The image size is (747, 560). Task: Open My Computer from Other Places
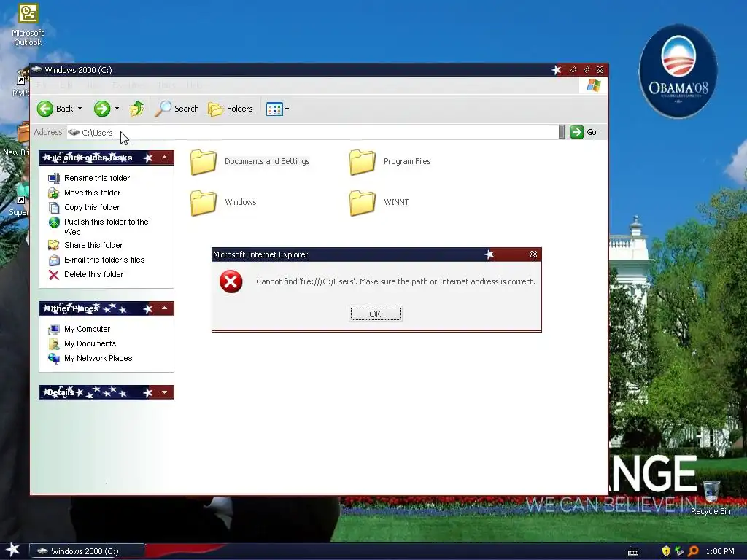88,329
